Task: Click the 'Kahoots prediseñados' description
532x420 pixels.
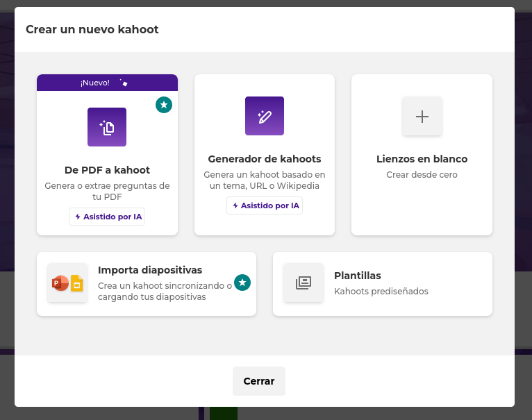Action: (x=381, y=292)
